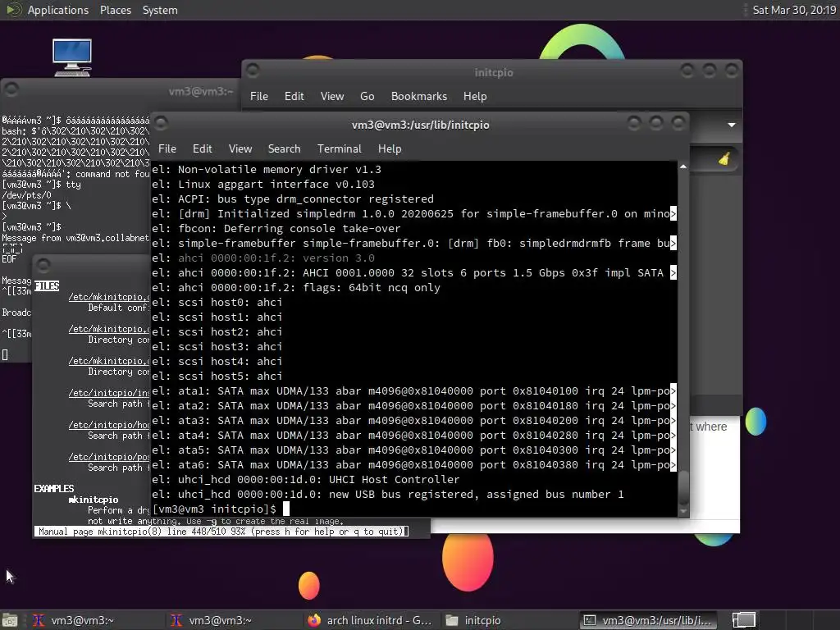Click the terminal scrollbar thumb
Image resolution: width=840 pixels, height=630 pixels.
click(683, 487)
